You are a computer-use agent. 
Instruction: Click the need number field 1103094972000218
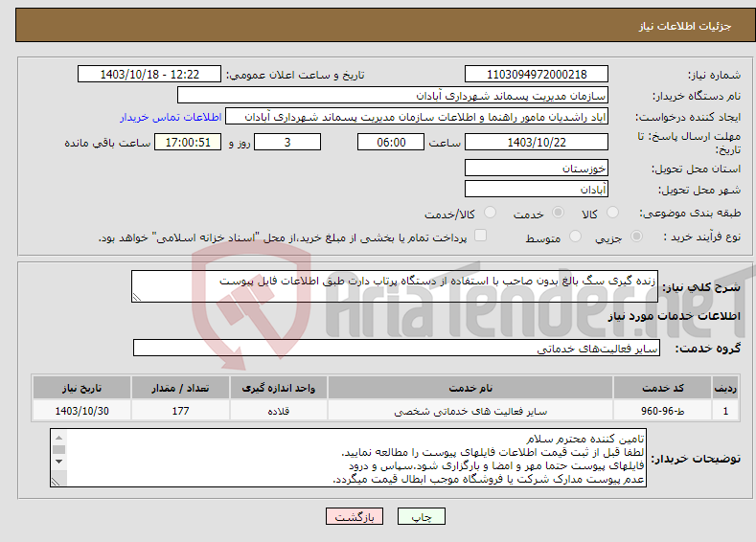click(537, 74)
